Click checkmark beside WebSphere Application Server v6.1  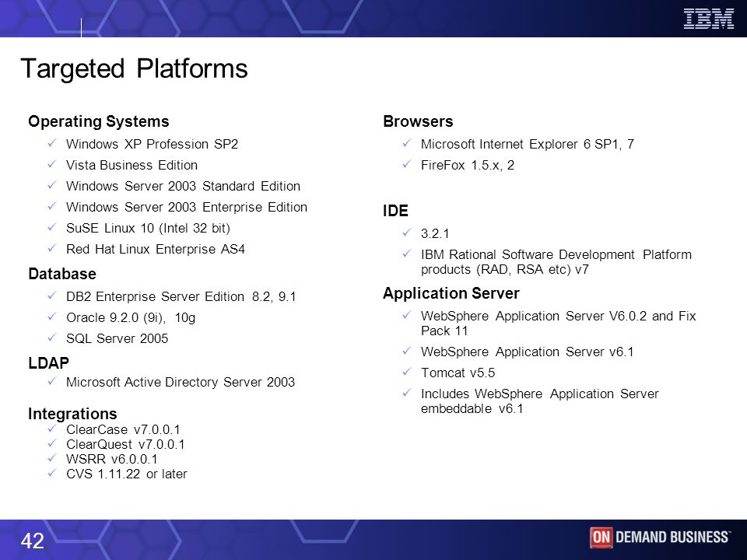pos(406,351)
